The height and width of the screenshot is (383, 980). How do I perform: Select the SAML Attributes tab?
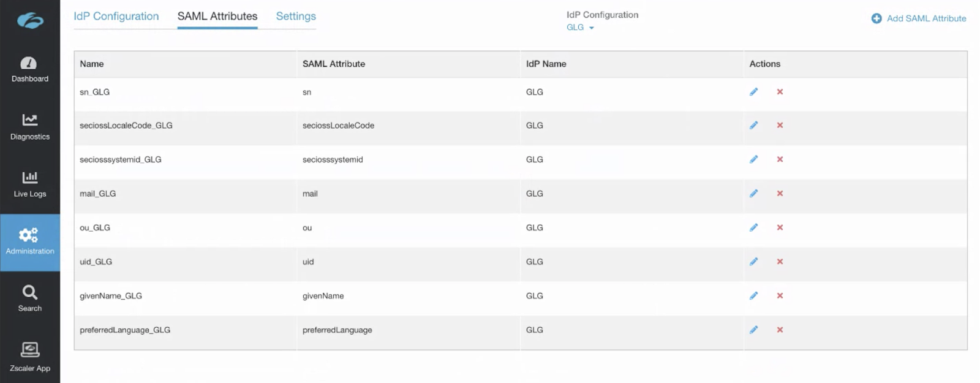217,17
